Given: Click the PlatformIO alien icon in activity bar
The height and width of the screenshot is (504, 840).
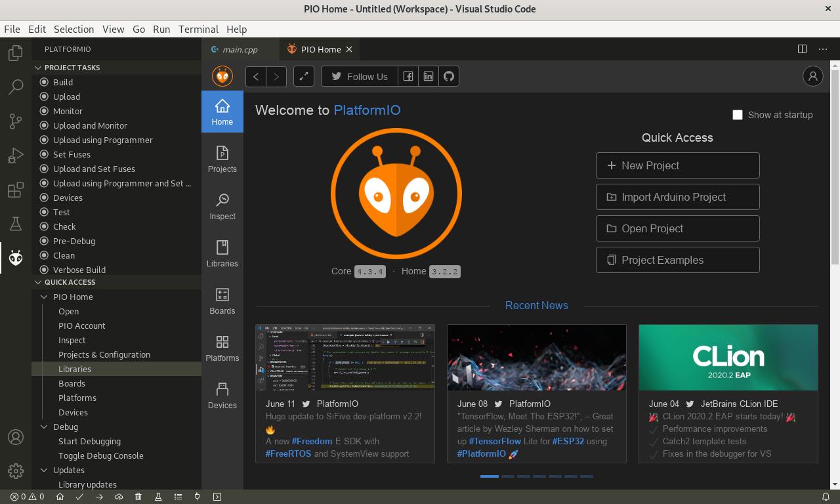Looking at the screenshot, I should 16,258.
